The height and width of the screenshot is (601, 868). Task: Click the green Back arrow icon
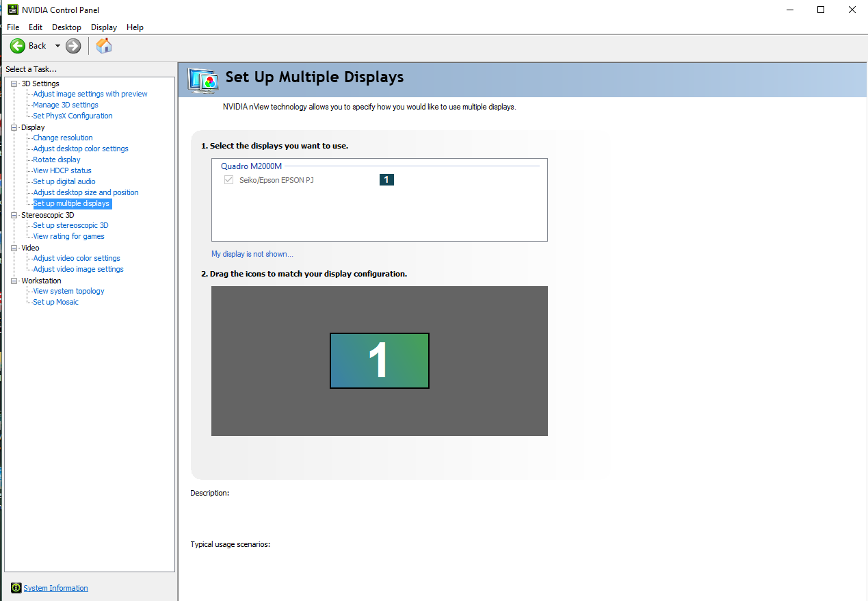(18, 46)
